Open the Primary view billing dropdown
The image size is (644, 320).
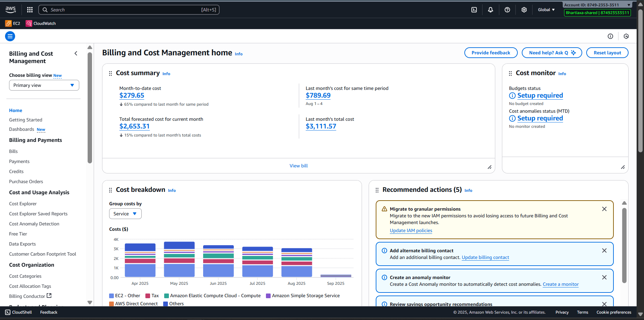point(44,85)
